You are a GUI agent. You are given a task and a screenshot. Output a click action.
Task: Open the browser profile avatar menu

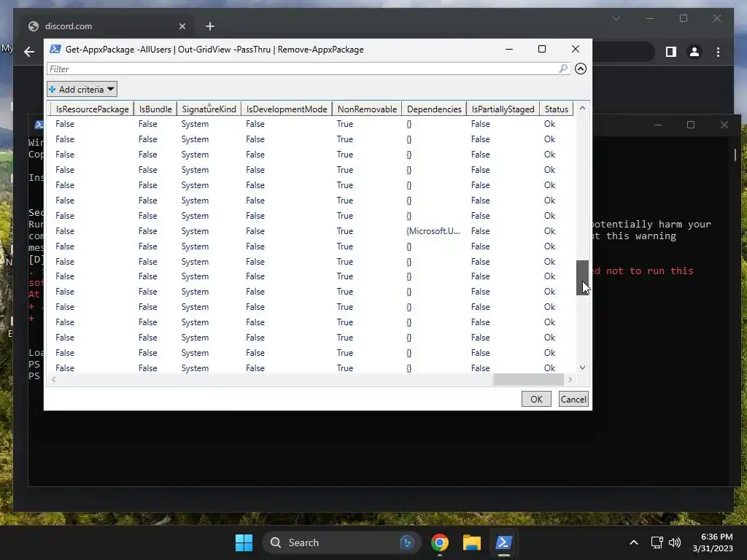694,52
